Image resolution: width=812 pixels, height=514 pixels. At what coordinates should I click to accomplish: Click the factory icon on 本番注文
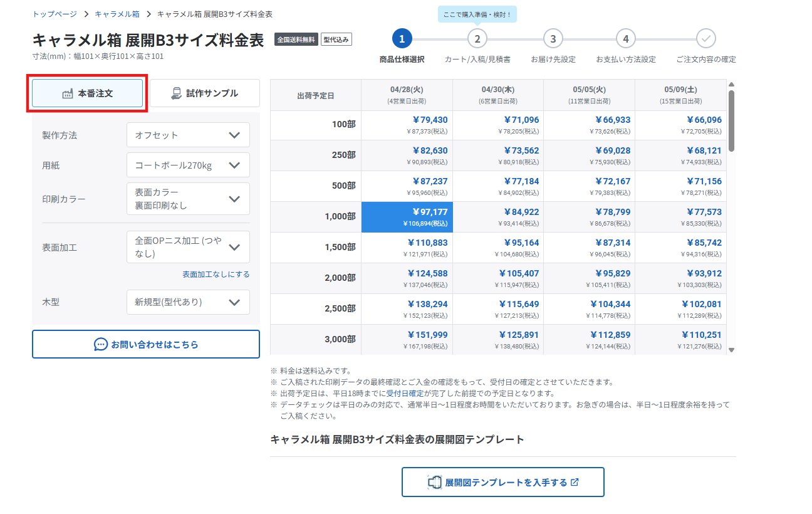68,93
